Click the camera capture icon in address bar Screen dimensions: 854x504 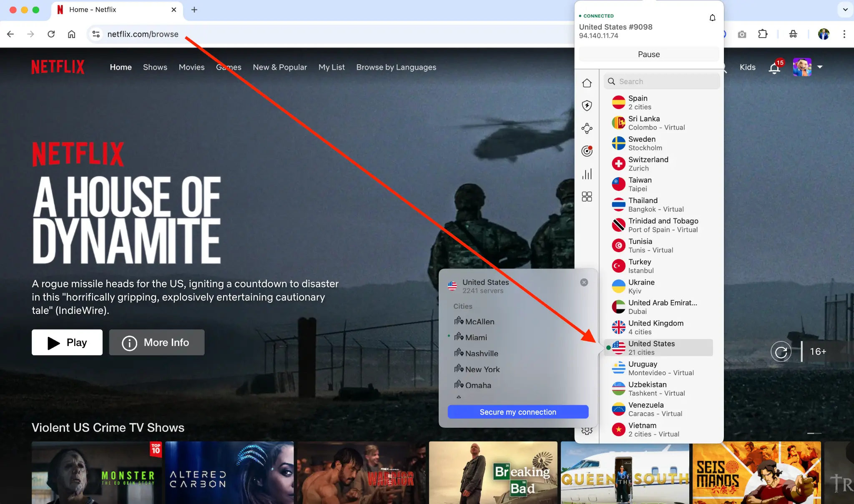742,34
